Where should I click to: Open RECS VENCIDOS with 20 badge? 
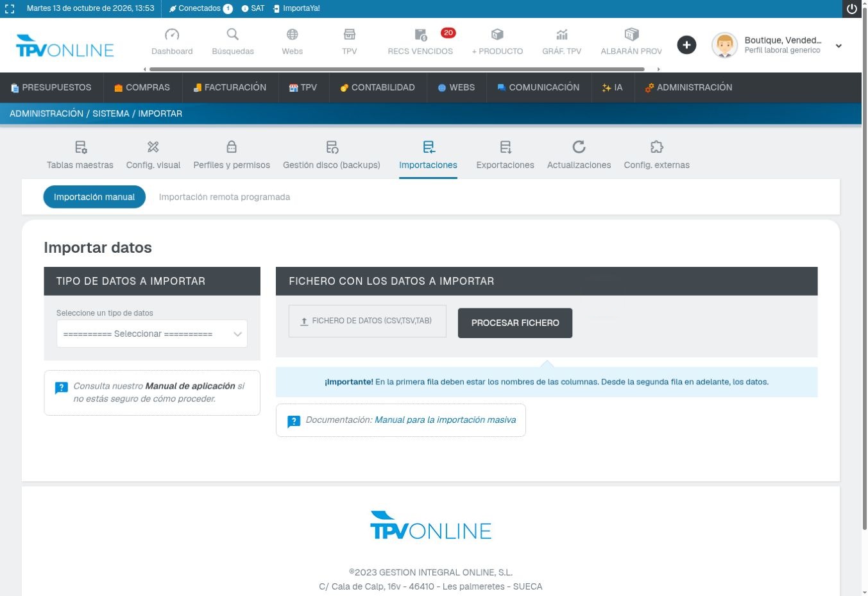pos(420,42)
